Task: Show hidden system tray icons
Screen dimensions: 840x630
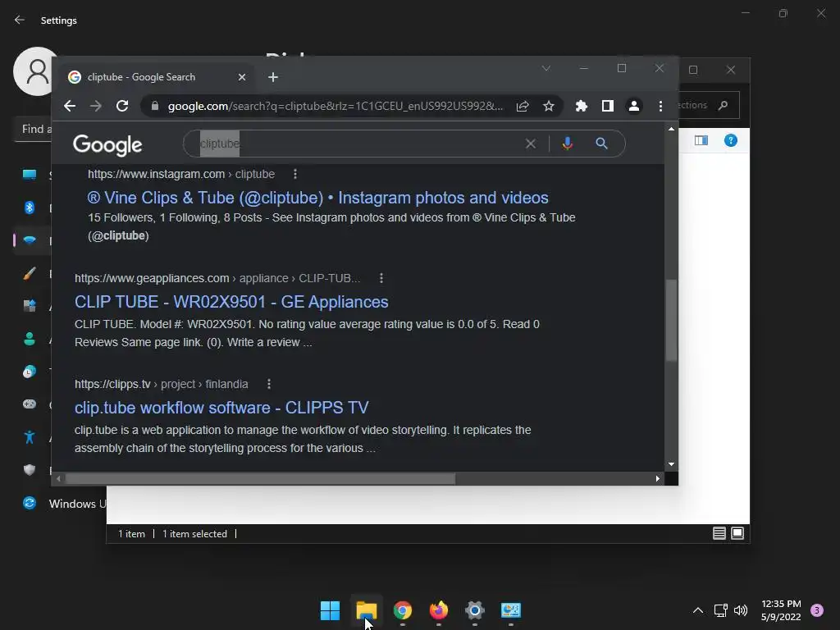Action: coord(698,610)
